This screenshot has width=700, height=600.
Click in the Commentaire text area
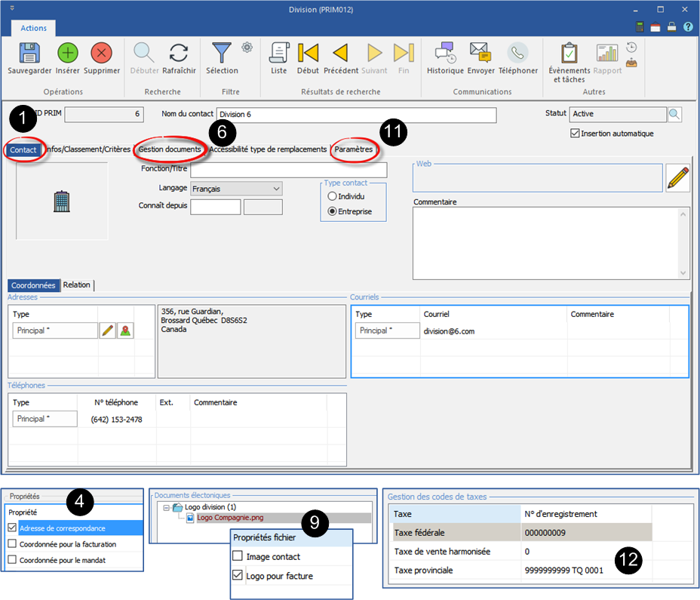[551, 244]
